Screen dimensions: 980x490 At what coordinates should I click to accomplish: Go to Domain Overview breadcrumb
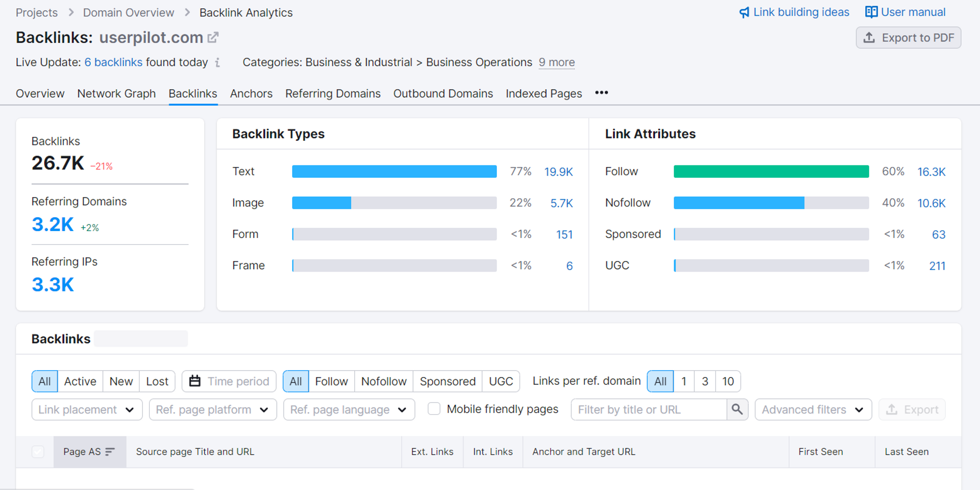(128, 13)
